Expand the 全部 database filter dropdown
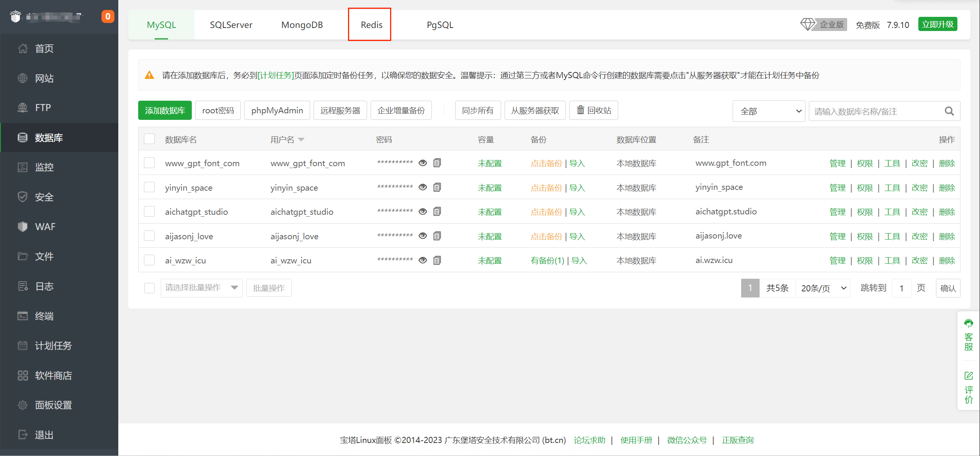The width and height of the screenshot is (980, 456). coord(769,111)
